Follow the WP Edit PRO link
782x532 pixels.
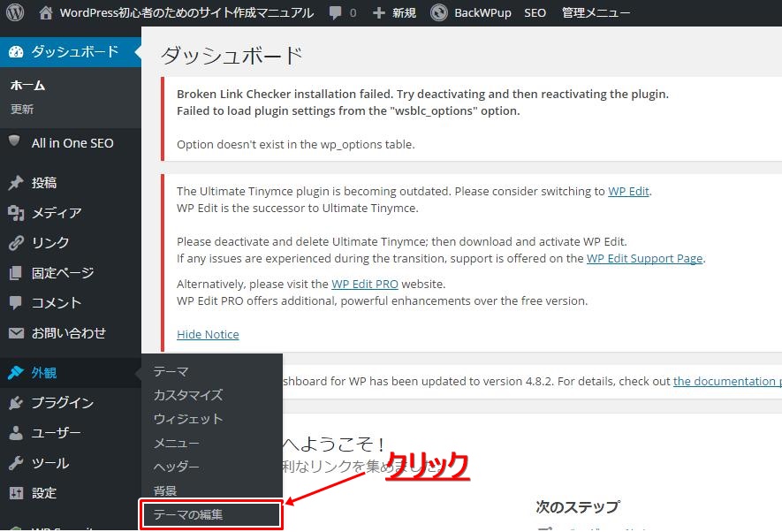pos(365,285)
